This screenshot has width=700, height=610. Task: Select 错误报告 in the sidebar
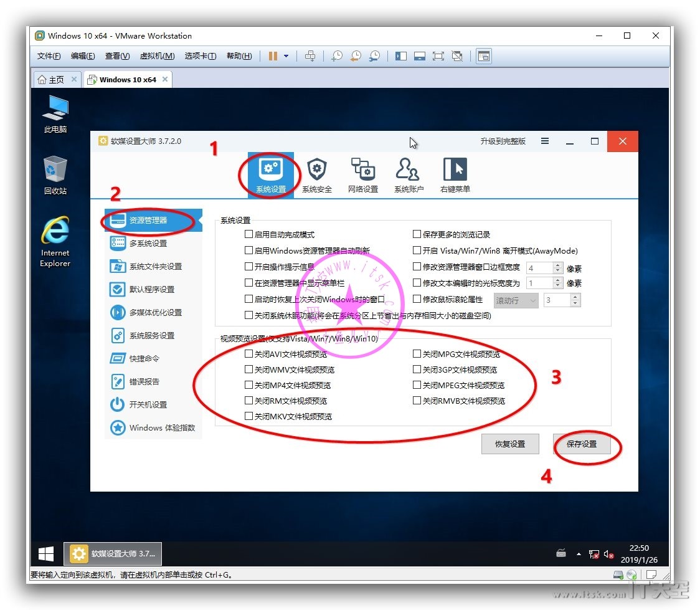point(154,381)
